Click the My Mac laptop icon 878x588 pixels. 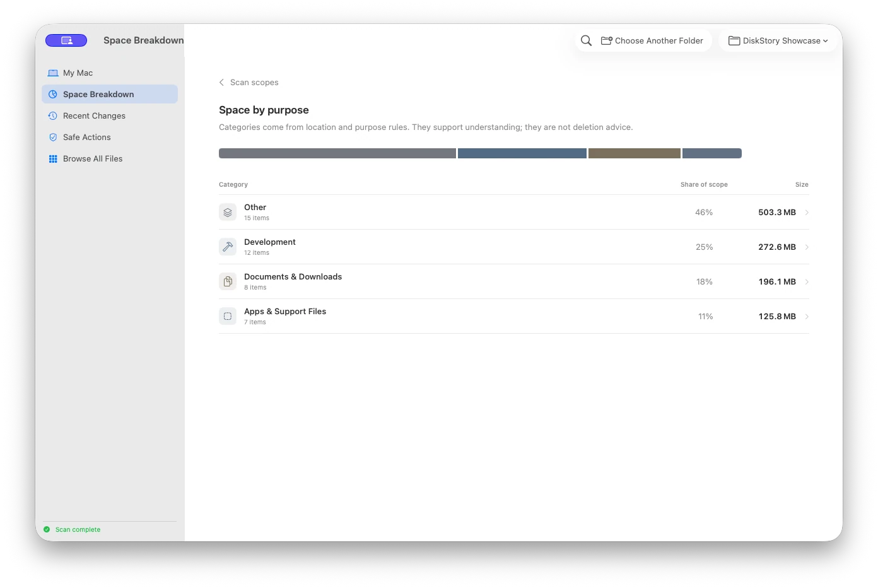tap(53, 73)
